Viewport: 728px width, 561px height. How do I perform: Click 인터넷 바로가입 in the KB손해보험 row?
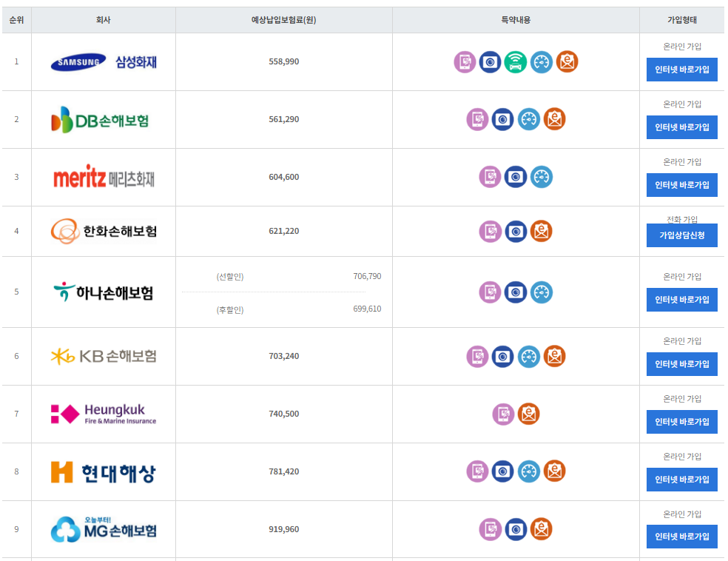[x=682, y=364]
